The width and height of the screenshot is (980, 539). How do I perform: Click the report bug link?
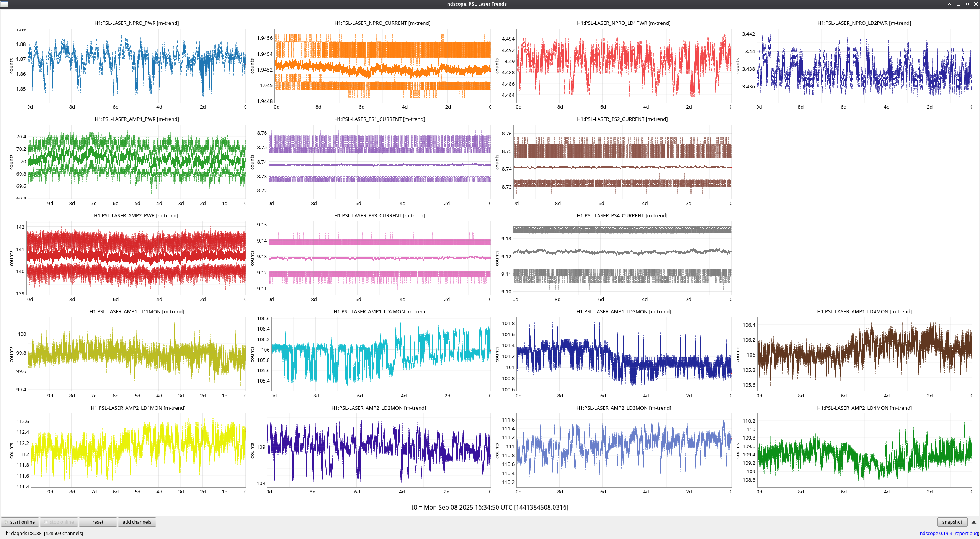tap(966, 533)
